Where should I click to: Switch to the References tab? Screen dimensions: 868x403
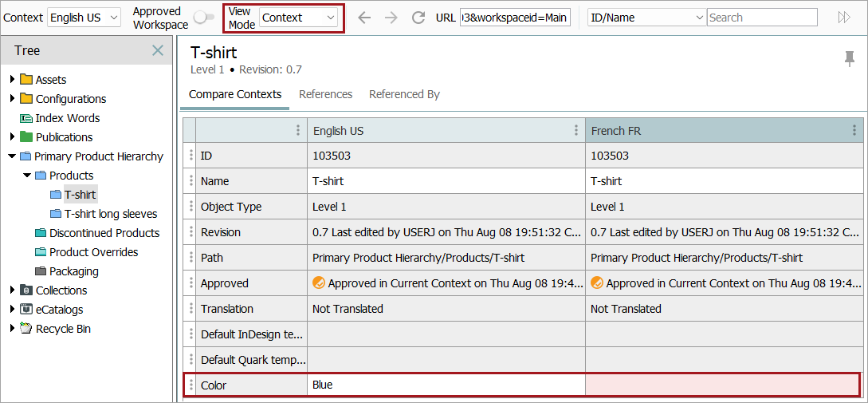coord(325,94)
